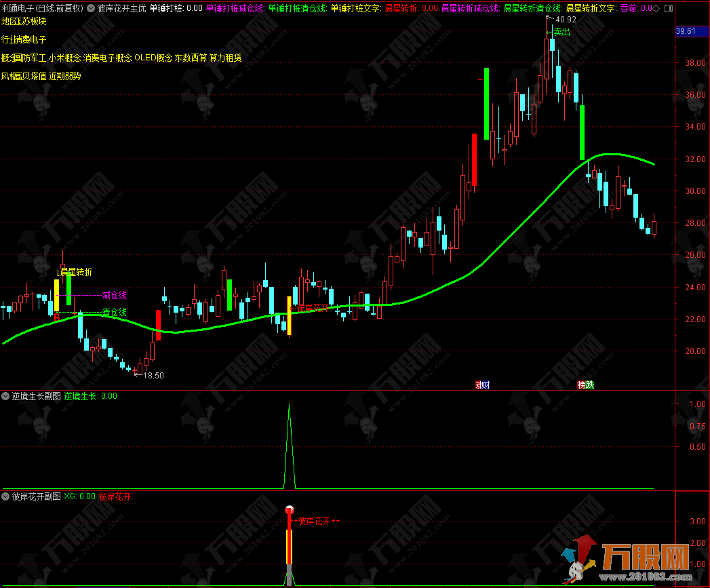The image size is (710, 588).
Task: Click the 小米概念 concept tag
Action: tap(64, 58)
